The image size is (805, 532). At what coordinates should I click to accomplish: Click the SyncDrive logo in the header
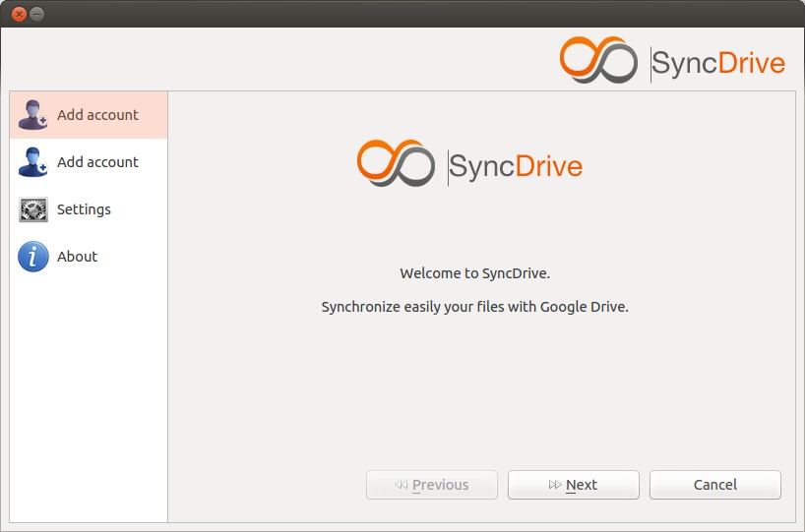[x=672, y=61]
